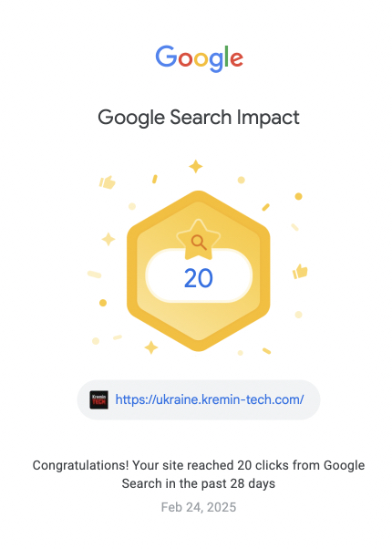Image resolution: width=392 pixels, height=549 pixels.
Task: Click the 'Search in the past 28 days' line
Action: [x=199, y=483]
